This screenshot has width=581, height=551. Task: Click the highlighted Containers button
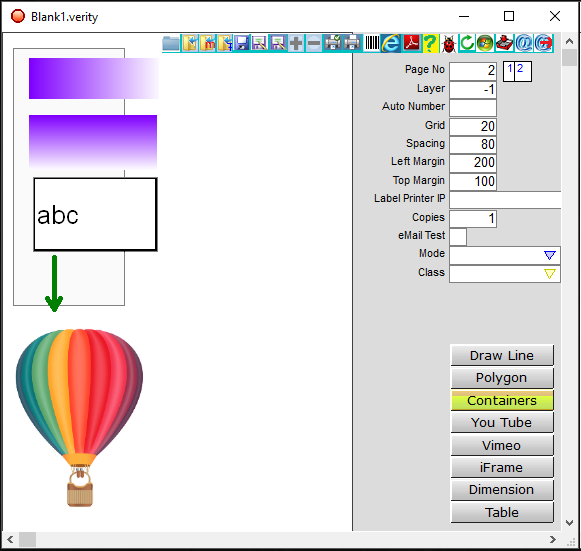coord(502,400)
